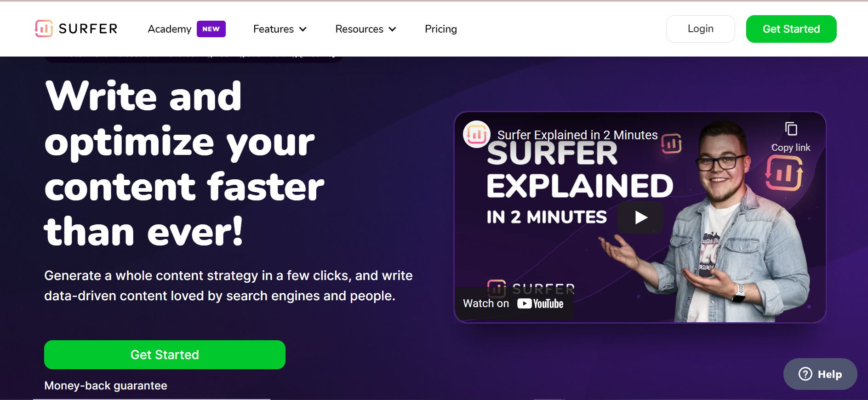Open the Academy menu item
Viewport: 868px width, 400px height.
[x=170, y=29]
